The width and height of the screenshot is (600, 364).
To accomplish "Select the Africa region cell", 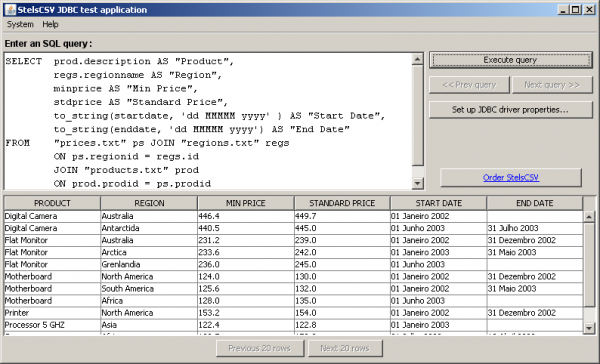I will pyautogui.click(x=149, y=301).
